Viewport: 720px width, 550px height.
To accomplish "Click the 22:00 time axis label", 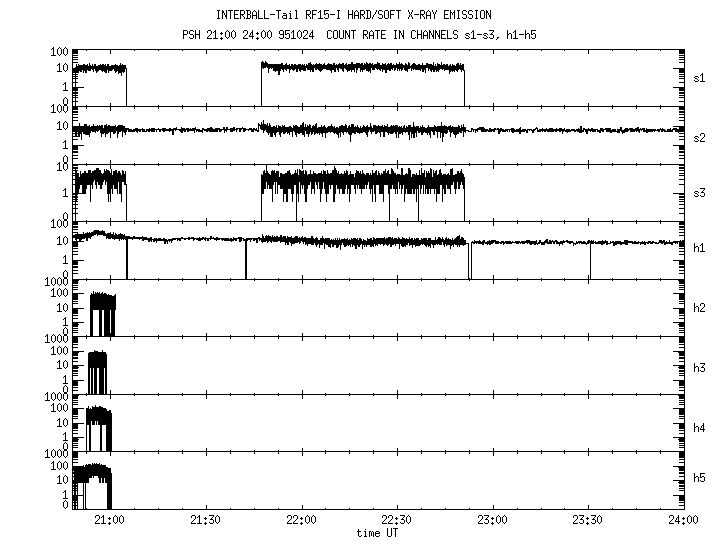I will [301, 521].
